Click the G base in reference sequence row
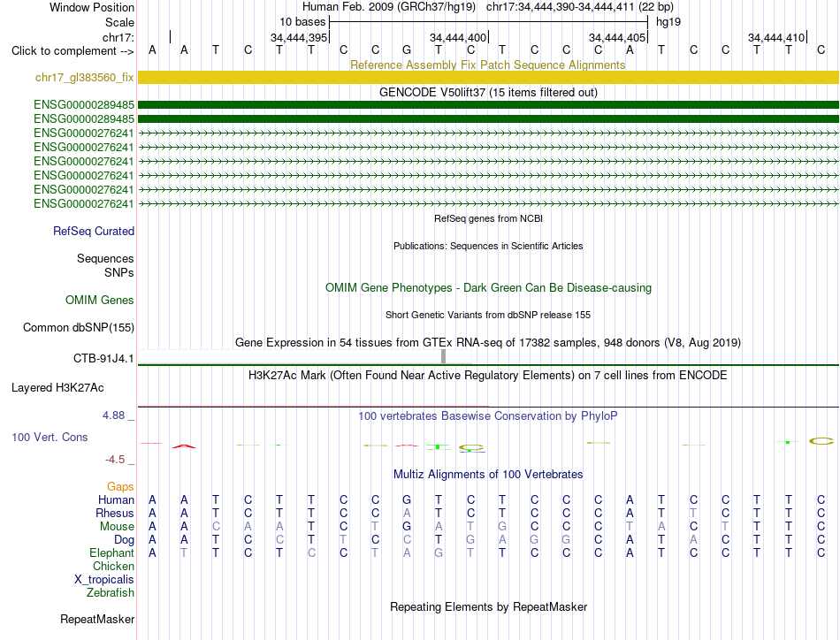The height and width of the screenshot is (640, 840). (x=407, y=50)
